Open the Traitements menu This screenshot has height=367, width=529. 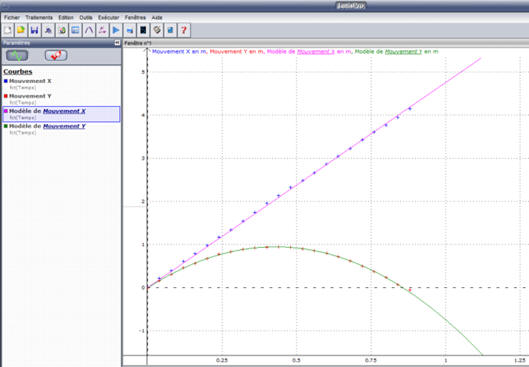pyautogui.click(x=39, y=18)
